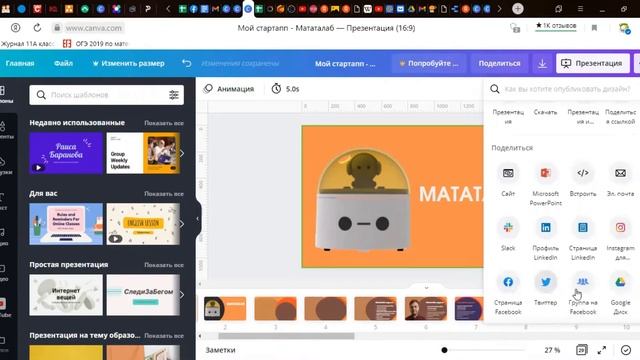Collapse slide thumbnail strip chevron
Viewport: 640px width, 360px height.
click(426, 287)
